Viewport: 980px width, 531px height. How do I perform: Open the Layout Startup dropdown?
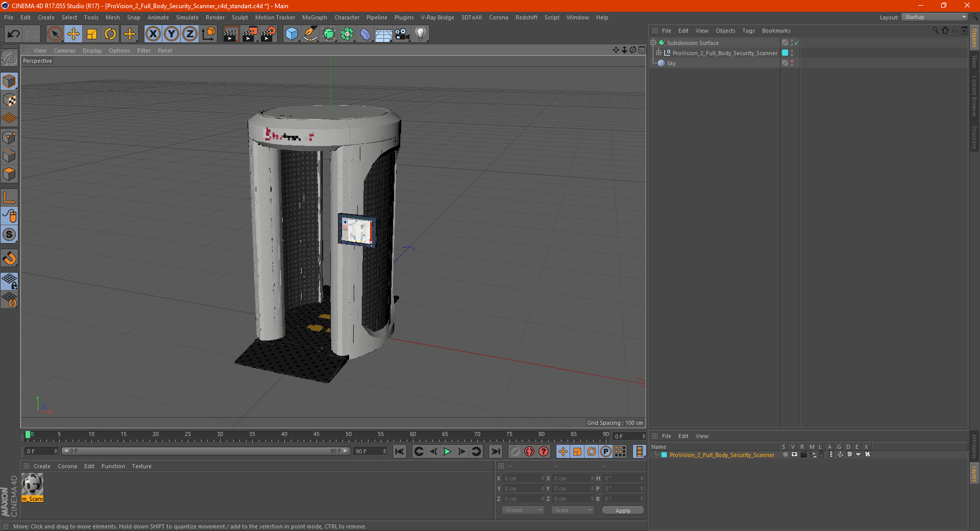tap(935, 17)
